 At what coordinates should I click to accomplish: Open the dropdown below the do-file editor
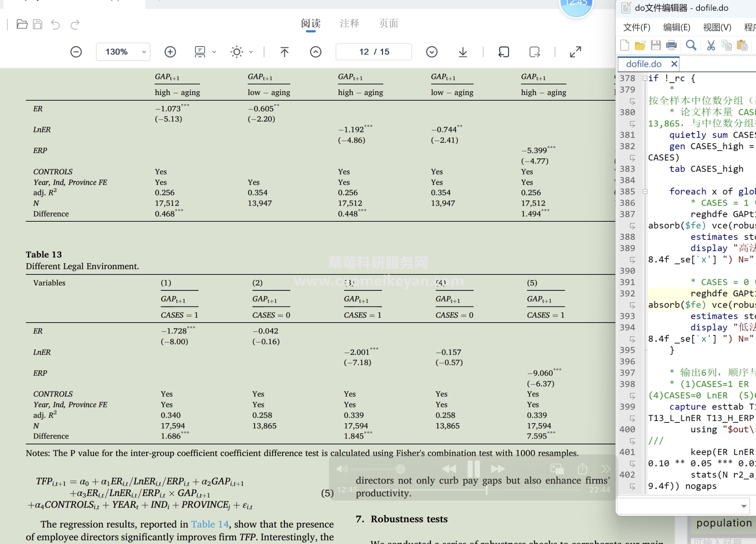point(743,506)
